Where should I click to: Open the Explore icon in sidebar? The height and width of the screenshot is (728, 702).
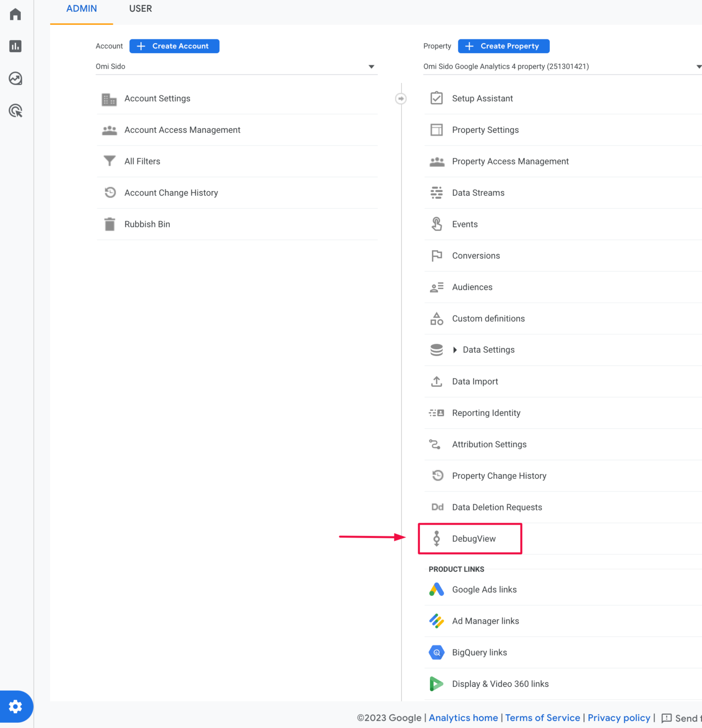click(16, 79)
